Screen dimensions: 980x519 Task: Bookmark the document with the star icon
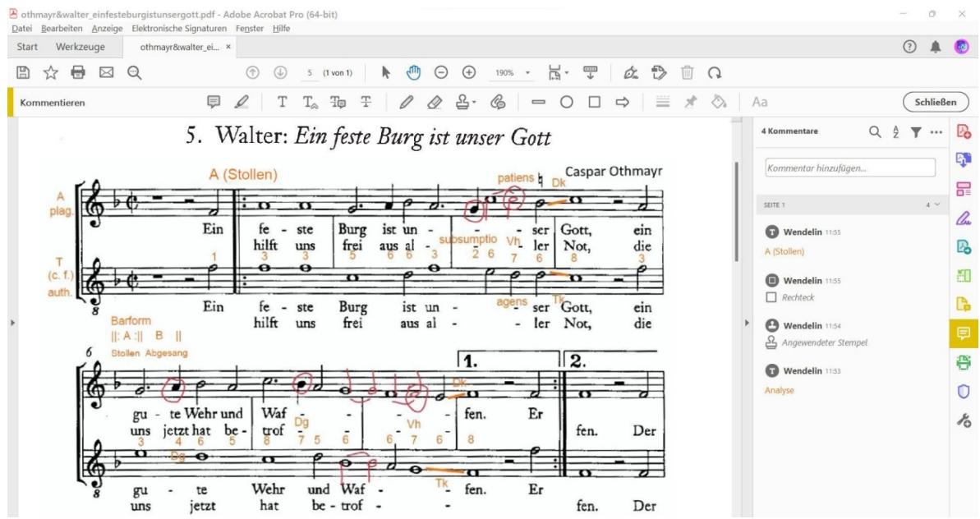[x=51, y=72]
